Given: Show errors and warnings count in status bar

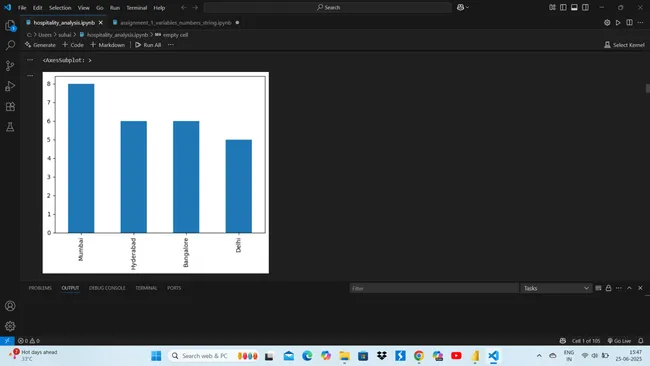Looking at the screenshot, I should pyautogui.click(x=29, y=341).
